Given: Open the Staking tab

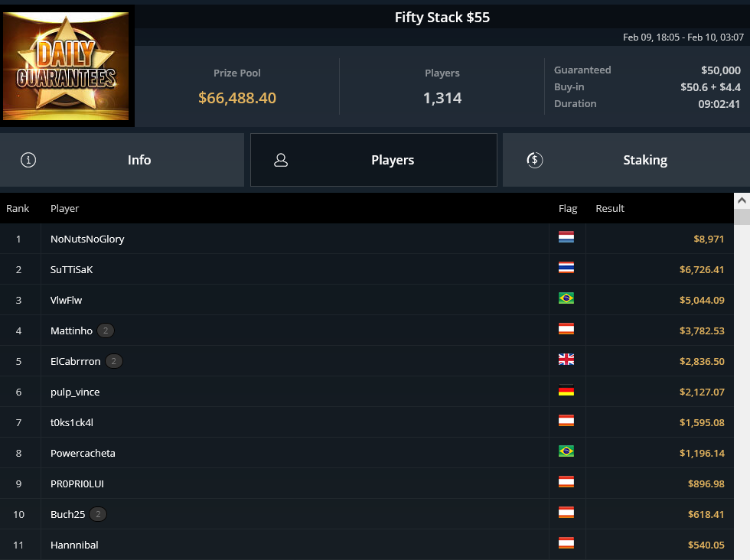Looking at the screenshot, I should [x=626, y=160].
